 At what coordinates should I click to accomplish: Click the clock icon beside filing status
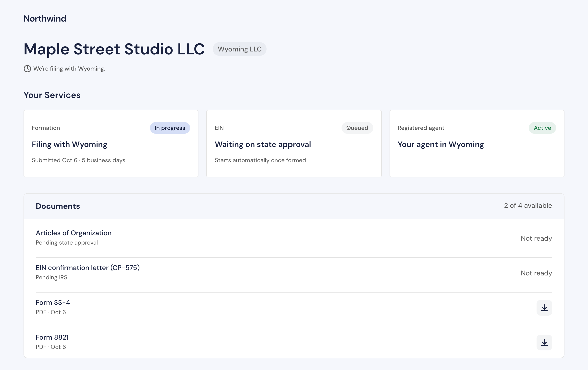(27, 69)
